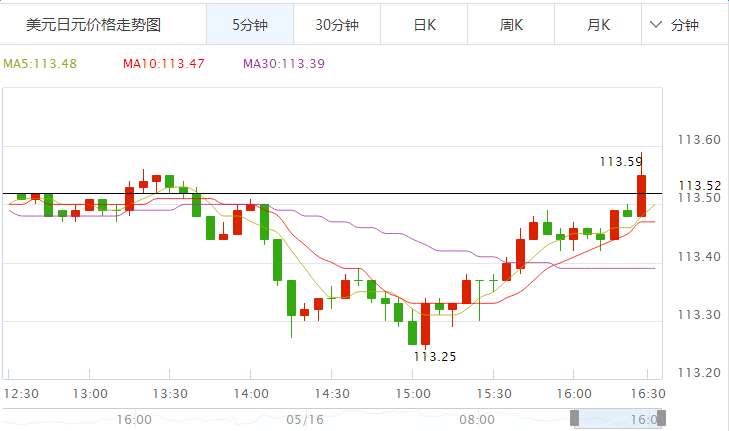Switch to the 30分钟 tab

[337, 25]
